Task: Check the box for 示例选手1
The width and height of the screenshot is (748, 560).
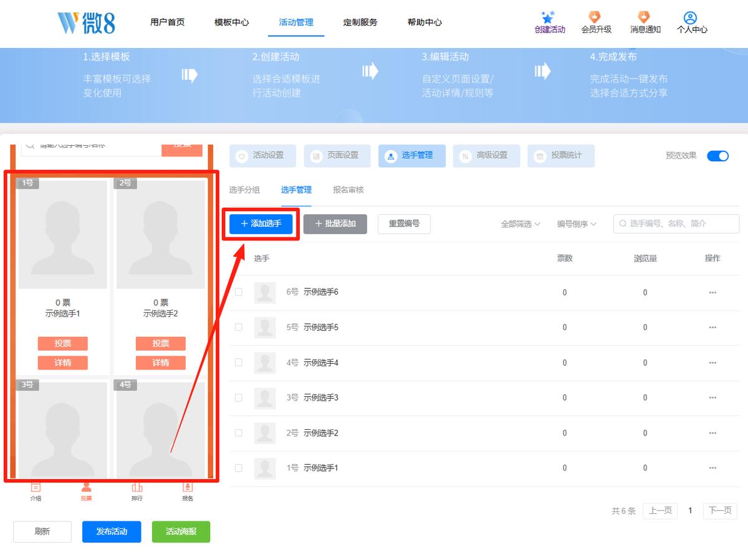Action: click(x=238, y=468)
